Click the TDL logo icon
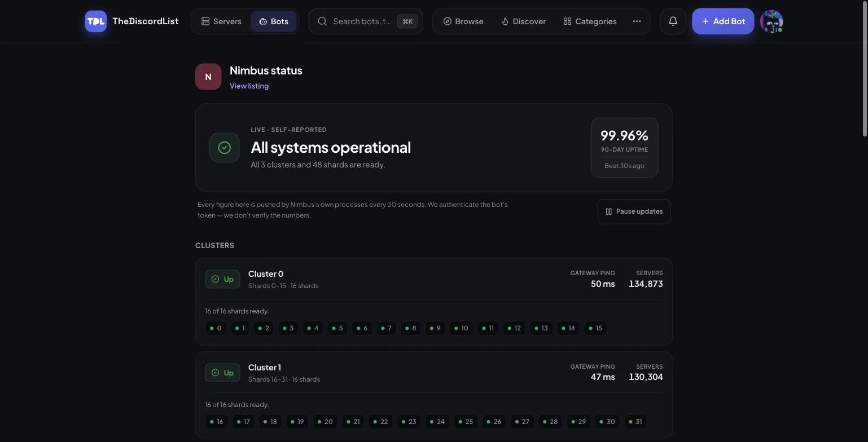Viewport: 868px width, 442px height. (96, 21)
